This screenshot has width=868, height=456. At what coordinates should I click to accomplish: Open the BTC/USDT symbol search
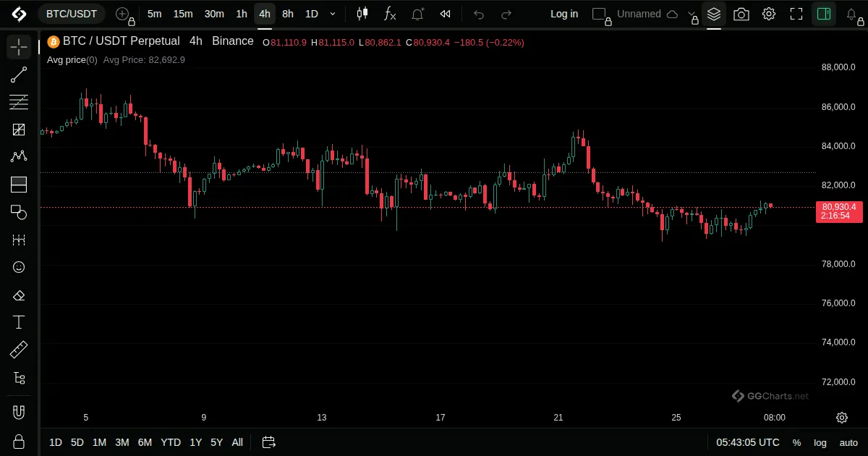[x=72, y=14]
